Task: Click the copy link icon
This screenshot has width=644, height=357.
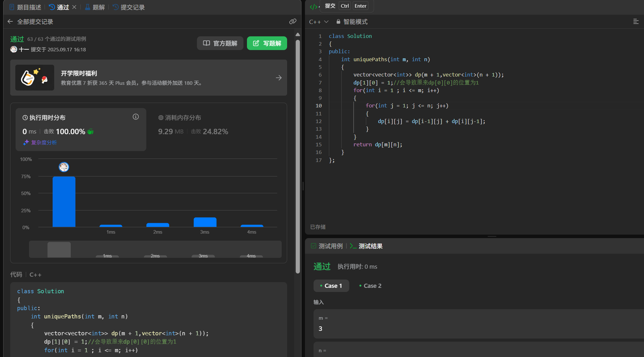Action: pos(293,21)
